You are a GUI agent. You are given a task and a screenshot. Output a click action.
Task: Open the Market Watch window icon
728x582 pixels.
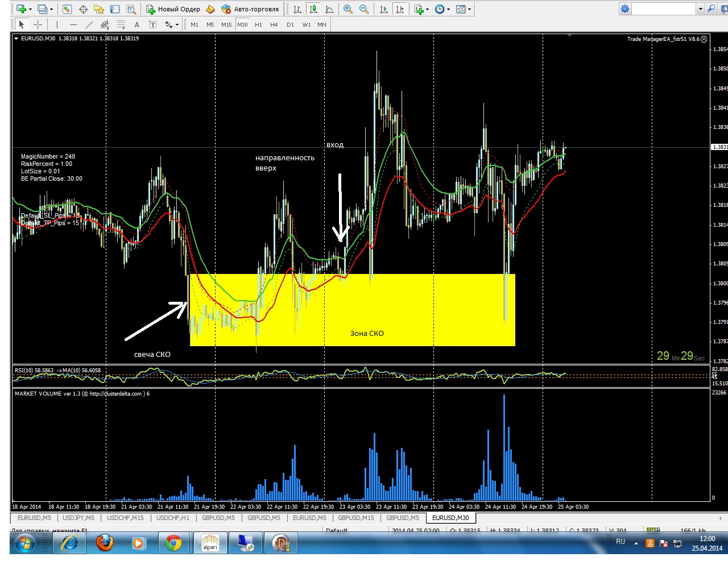tap(67, 9)
